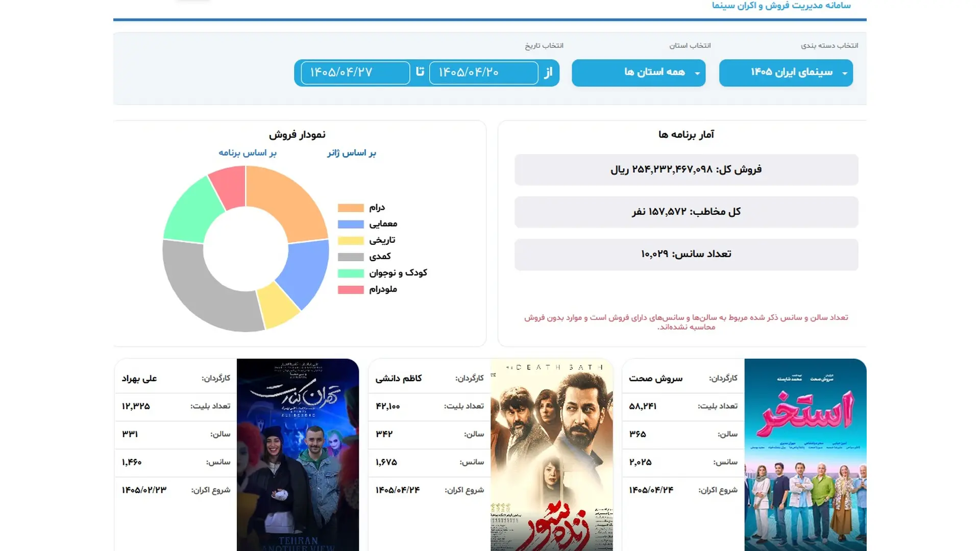This screenshot has height=551, width=980.
Task: Open the استخر movie poster
Action: click(x=805, y=455)
